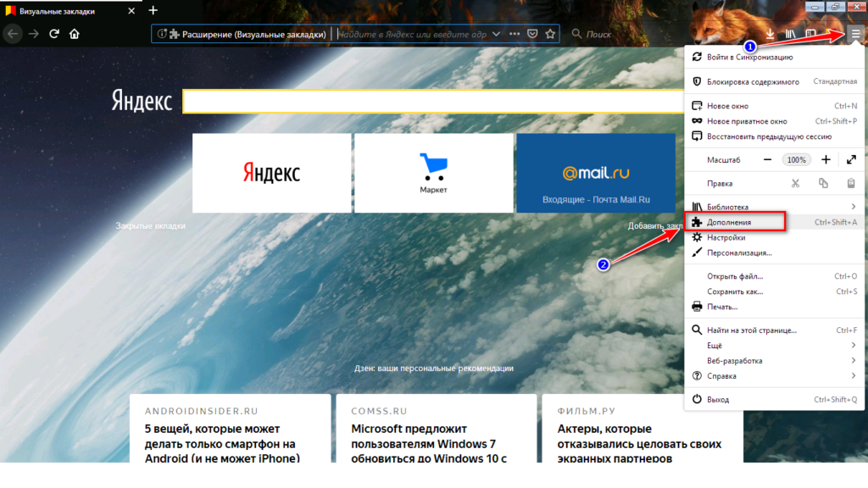Image resolution: width=868 pixels, height=488 pixels.
Task: Open the ФИЛЬМ.РУ news card
Action: (643, 428)
